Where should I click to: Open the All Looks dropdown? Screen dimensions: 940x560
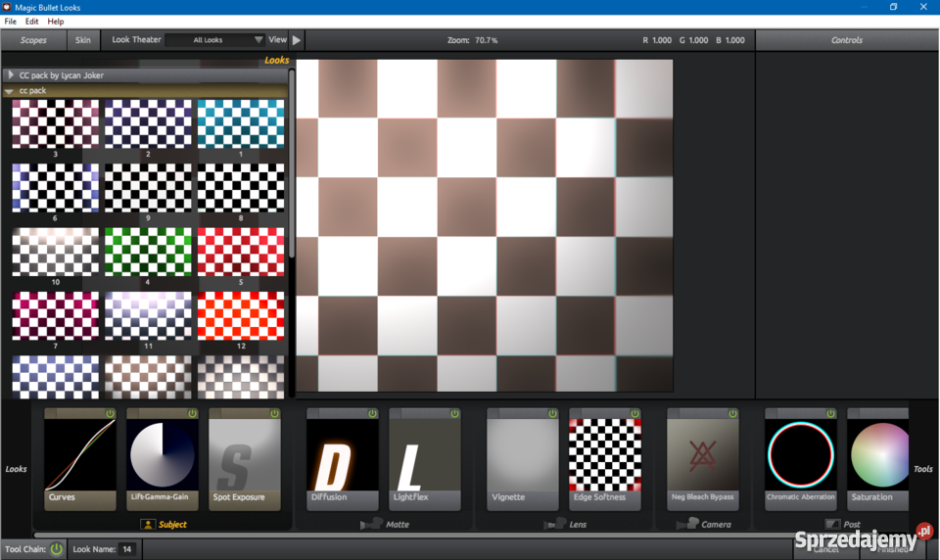click(x=214, y=40)
